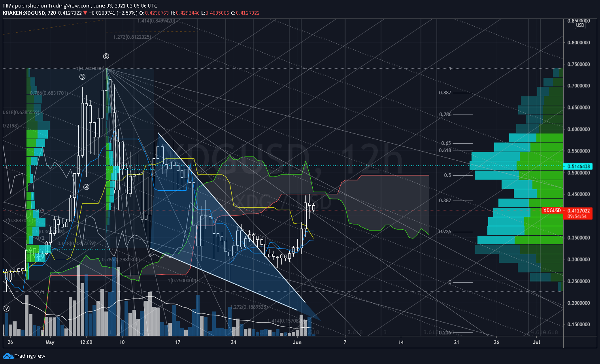Click the 0.3000000 price axis label
Viewport: 600px width, 364px height.
579,260
